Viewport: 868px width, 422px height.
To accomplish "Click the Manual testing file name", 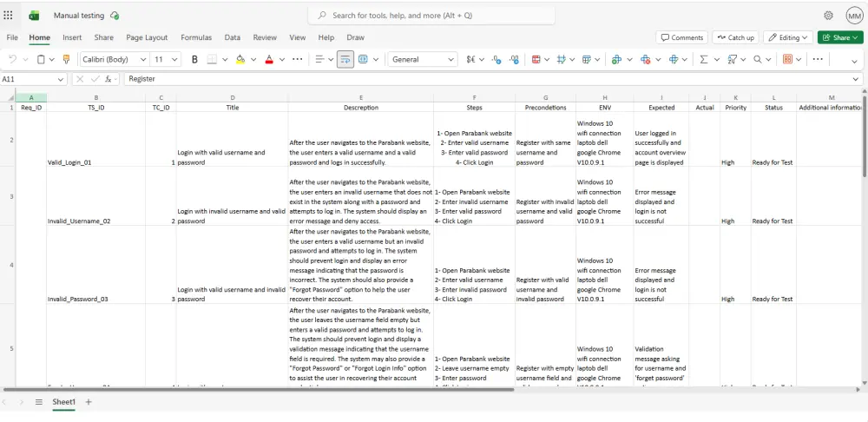I will [x=79, y=16].
